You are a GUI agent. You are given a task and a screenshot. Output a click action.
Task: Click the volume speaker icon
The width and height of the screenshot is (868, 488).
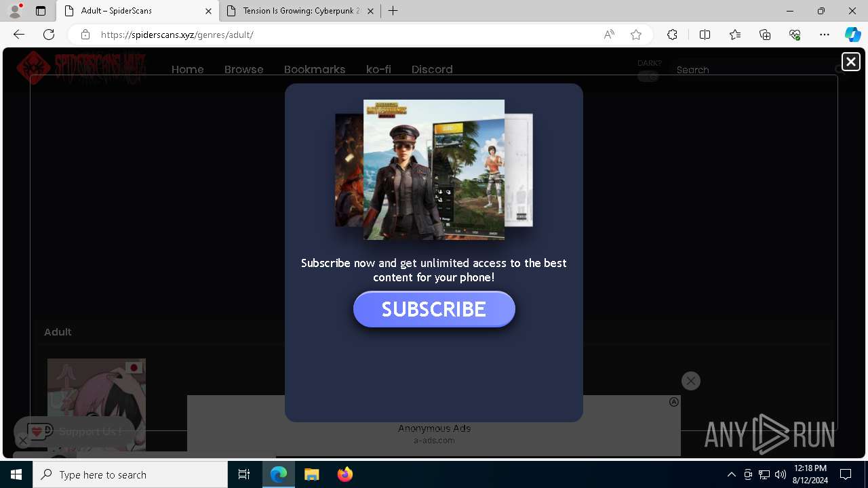[780, 474]
